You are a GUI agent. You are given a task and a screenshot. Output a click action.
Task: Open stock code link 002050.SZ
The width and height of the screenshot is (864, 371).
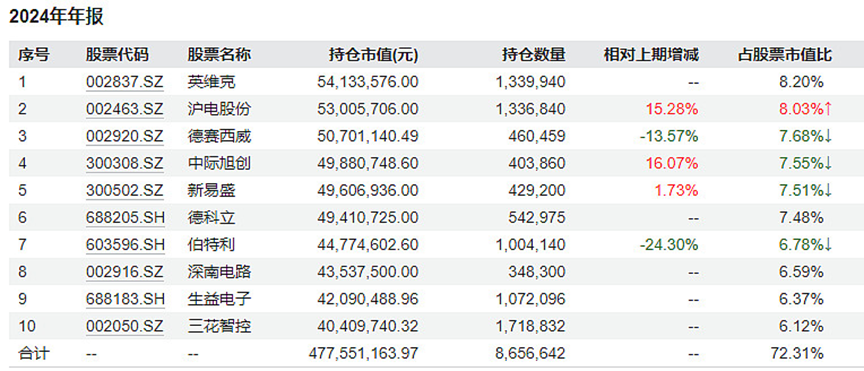pyautogui.click(x=125, y=326)
